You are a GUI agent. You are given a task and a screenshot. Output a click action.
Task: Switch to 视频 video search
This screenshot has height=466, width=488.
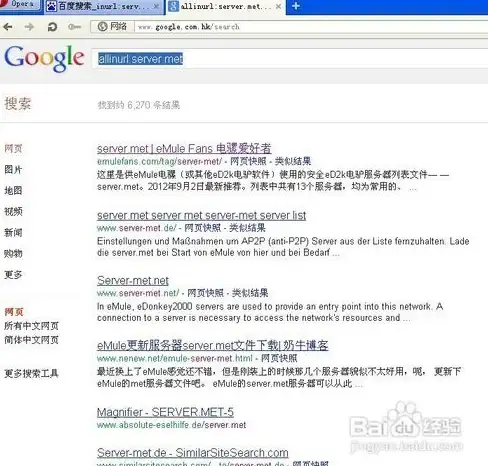point(13,211)
